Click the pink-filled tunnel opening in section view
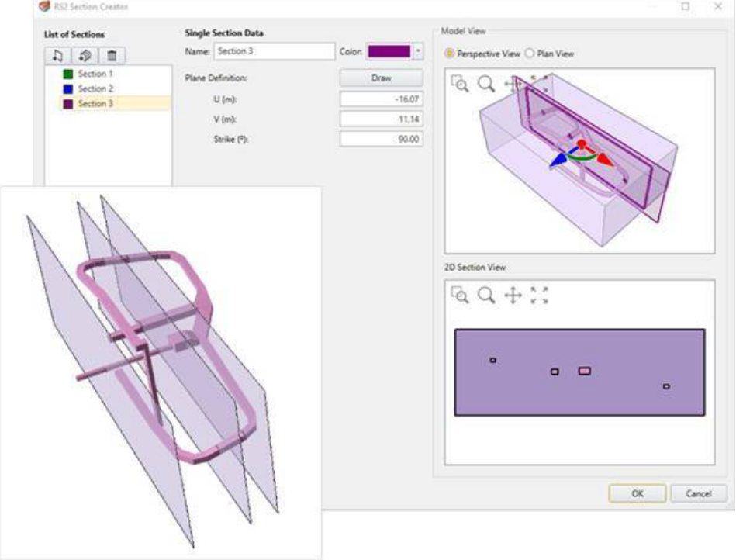This screenshot has height=560, width=736. point(585,371)
